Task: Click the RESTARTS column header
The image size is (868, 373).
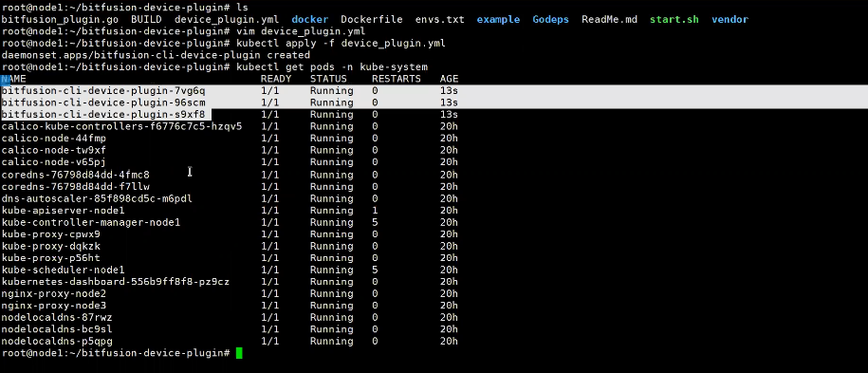Action: pos(397,79)
